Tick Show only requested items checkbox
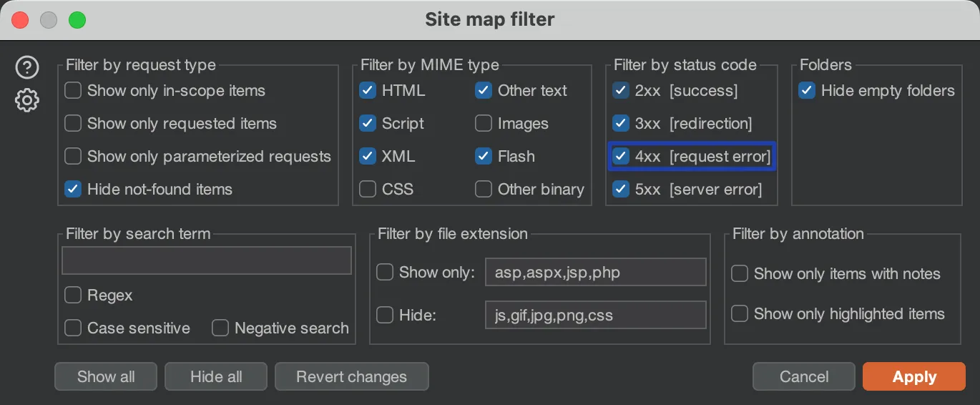The width and height of the screenshot is (980, 405). pyautogui.click(x=73, y=124)
